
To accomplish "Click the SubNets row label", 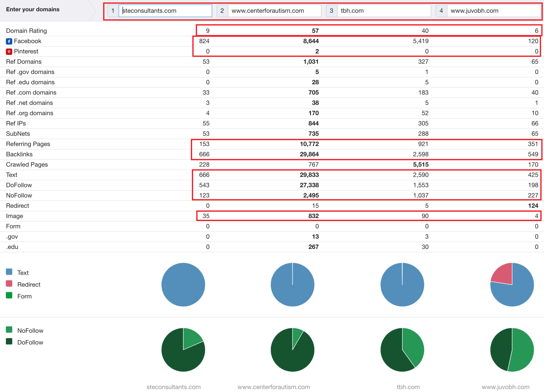I will (18, 134).
